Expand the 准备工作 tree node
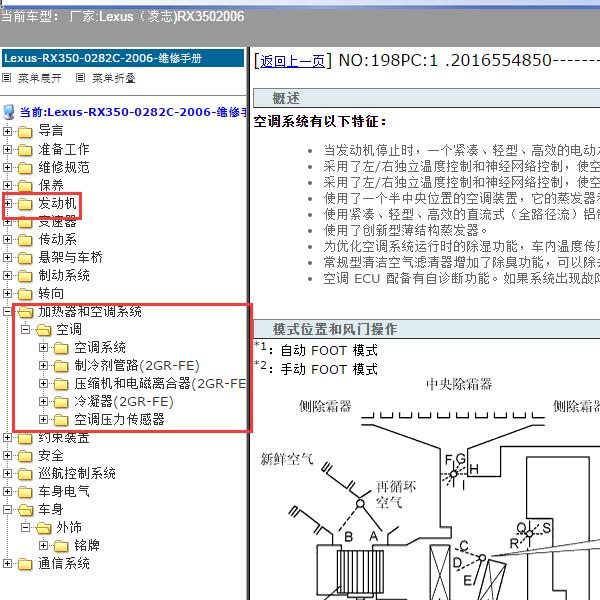Screen dimensions: 600x600 (7, 149)
